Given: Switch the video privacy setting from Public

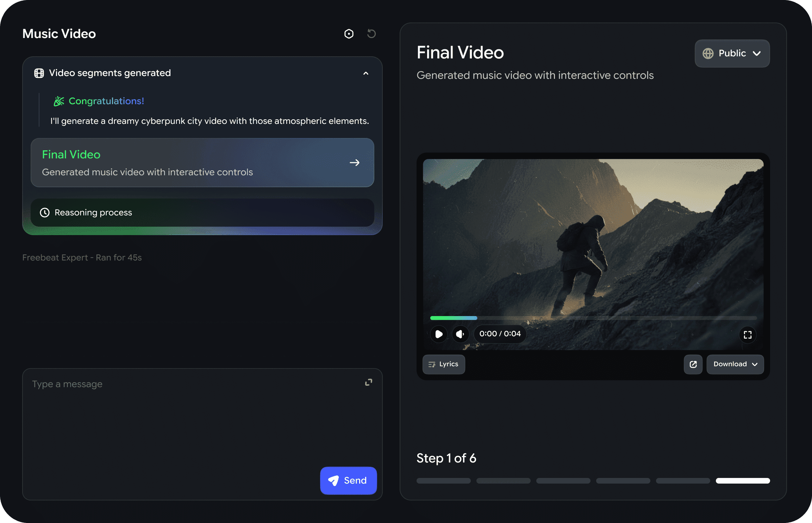Looking at the screenshot, I should tap(732, 53).
